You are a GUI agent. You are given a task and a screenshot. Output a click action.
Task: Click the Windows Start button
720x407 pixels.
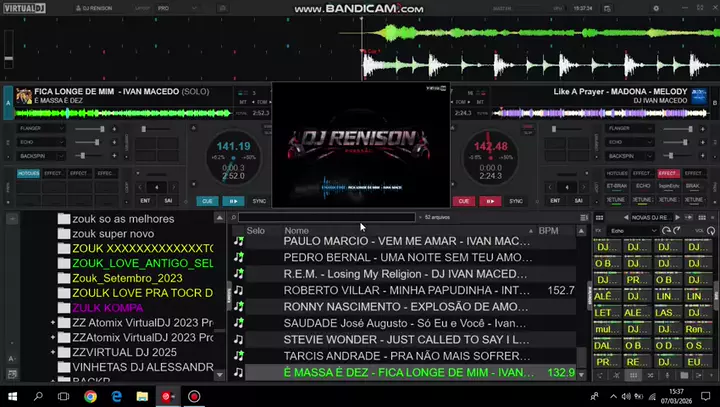(10, 396)
